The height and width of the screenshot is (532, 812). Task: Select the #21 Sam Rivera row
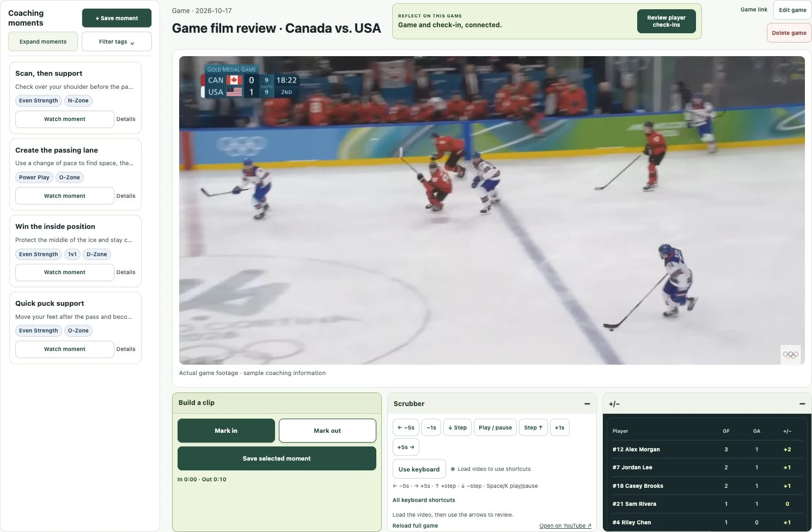tap(706, 504)
